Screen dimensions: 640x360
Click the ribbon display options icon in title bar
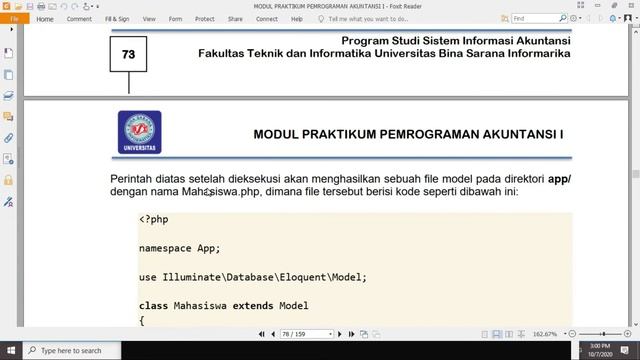tap(580, 5)
